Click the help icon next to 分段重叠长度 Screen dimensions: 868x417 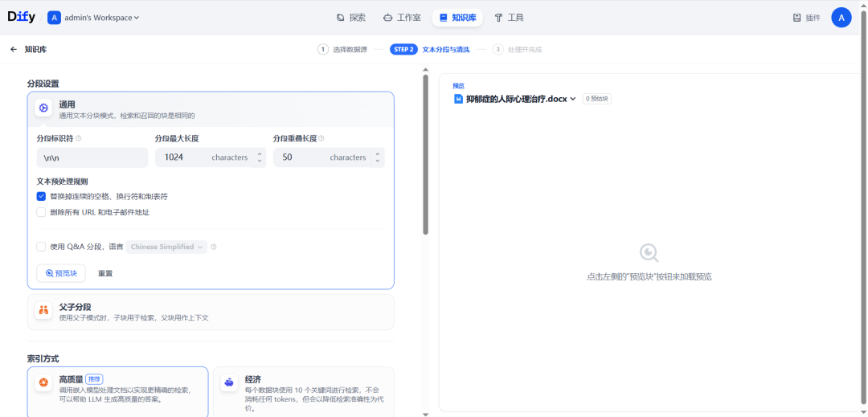pyautogui.click(x=321, y=138)
